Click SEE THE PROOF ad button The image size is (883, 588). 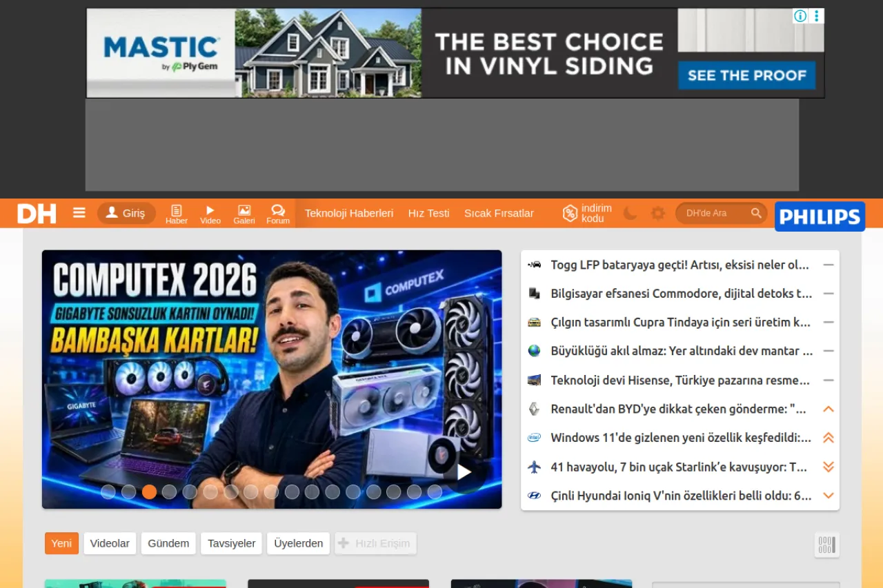coord(746,75)
